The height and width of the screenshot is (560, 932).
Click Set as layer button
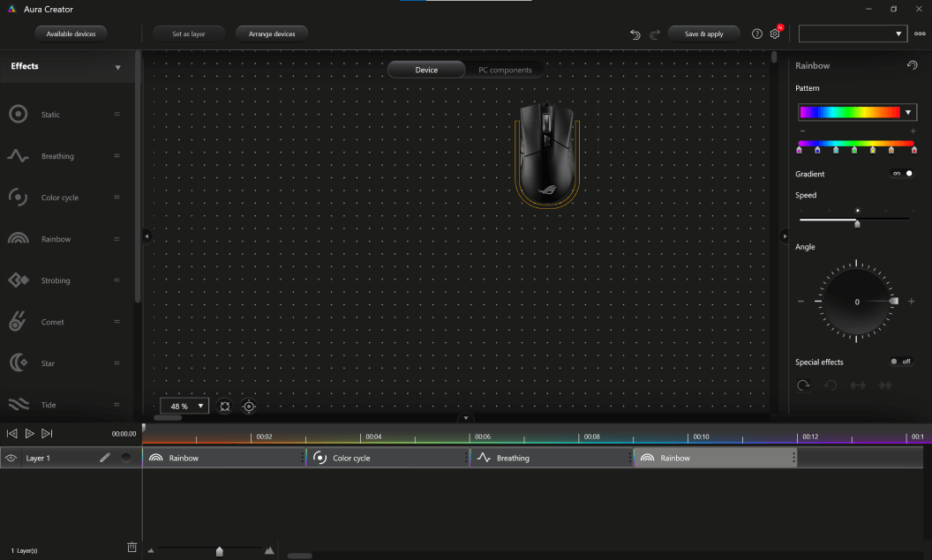pos(188,34)
